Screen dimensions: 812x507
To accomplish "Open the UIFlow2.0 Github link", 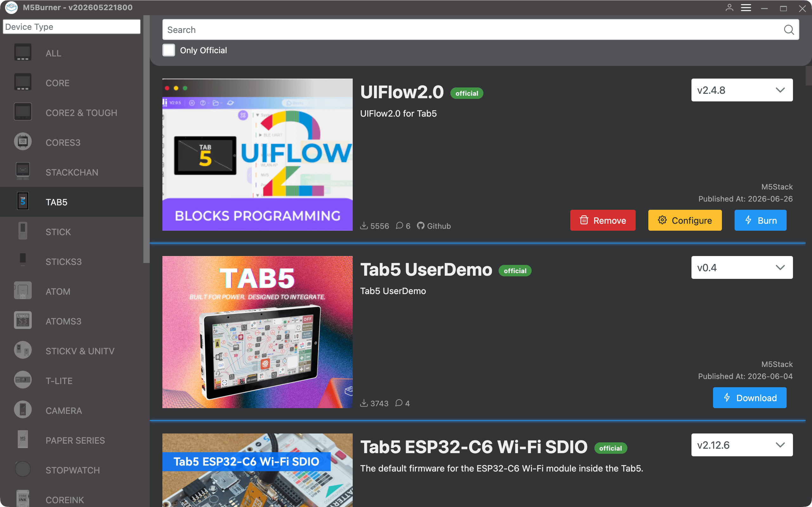I will point(434,226).
